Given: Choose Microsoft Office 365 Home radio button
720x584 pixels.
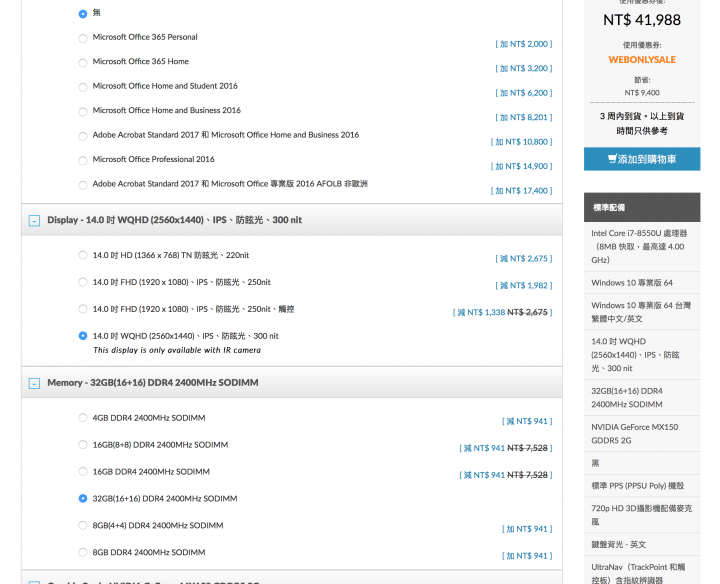Looking at the screenshot, I should point(83,62).
